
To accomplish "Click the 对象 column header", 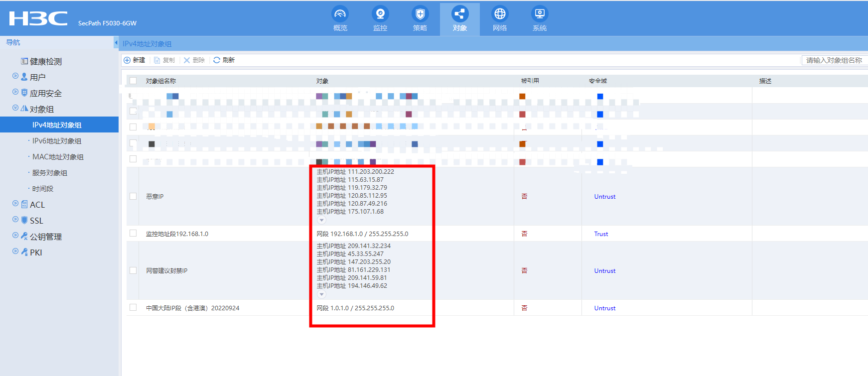I will click(x=322, y=81).
